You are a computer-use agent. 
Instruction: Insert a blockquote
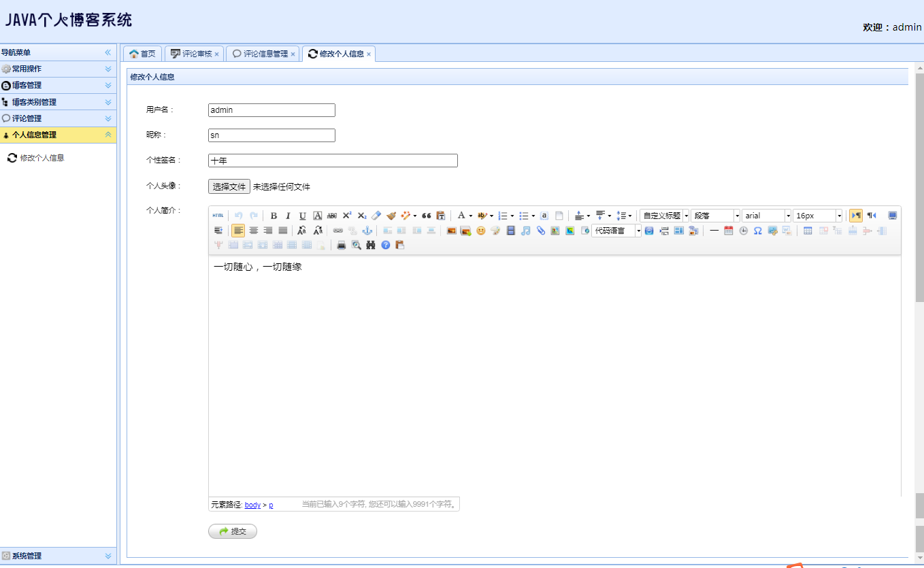click(x=427, y=216)
